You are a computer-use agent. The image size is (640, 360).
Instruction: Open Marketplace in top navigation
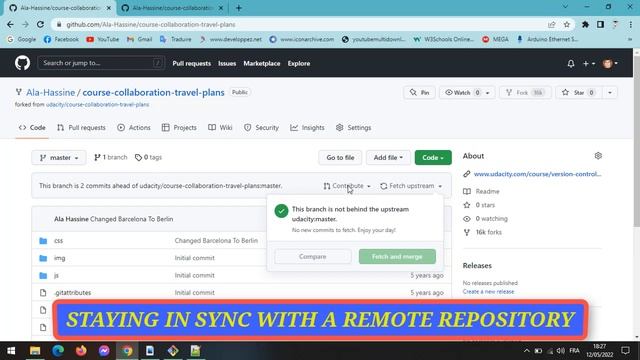[262, 63]
